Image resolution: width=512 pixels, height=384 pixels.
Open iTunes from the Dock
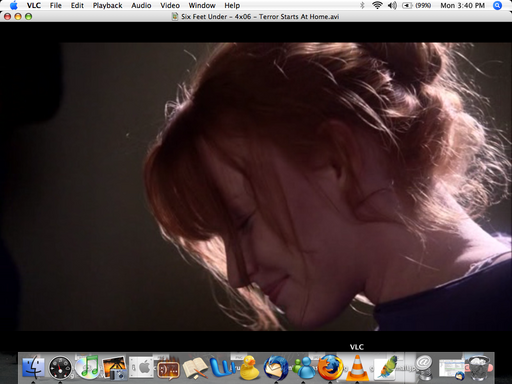(x=87, y=368)
